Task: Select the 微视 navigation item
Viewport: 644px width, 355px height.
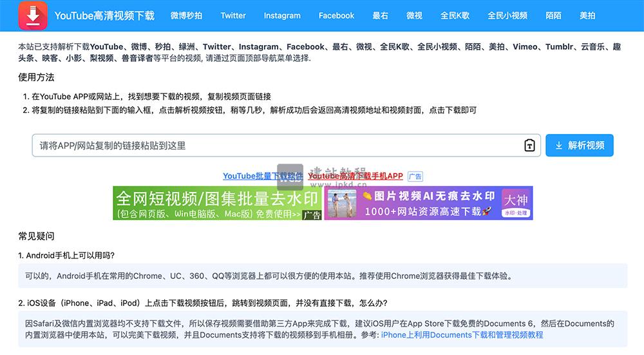Action: click(x=414, y=15)
